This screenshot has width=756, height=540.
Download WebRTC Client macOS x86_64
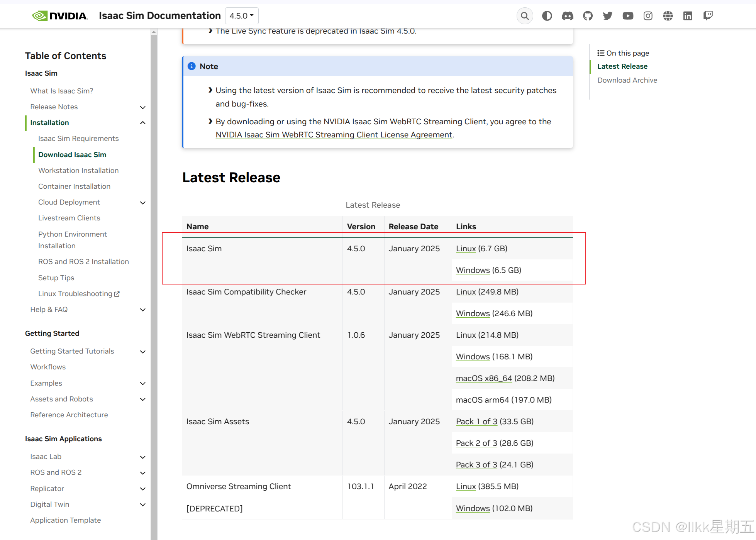click(x=484, y=378)
